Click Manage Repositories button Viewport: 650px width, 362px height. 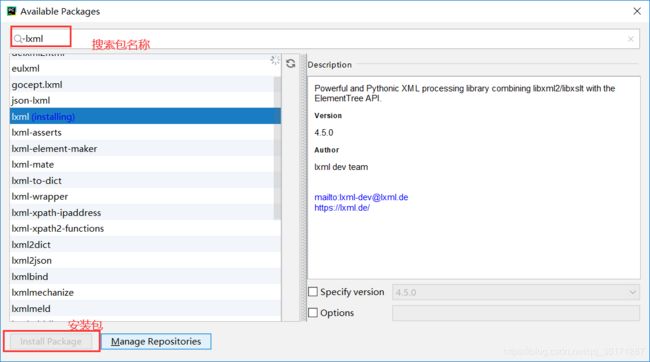(x=156, y=341)
